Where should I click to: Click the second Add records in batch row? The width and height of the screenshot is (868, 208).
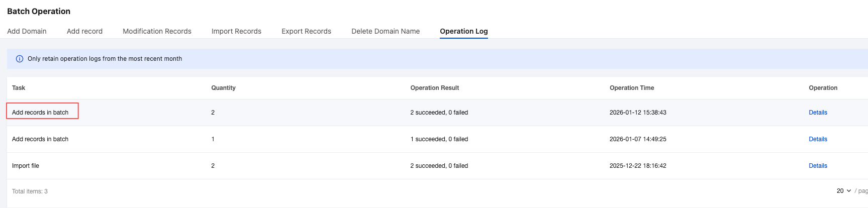[40, 139]
